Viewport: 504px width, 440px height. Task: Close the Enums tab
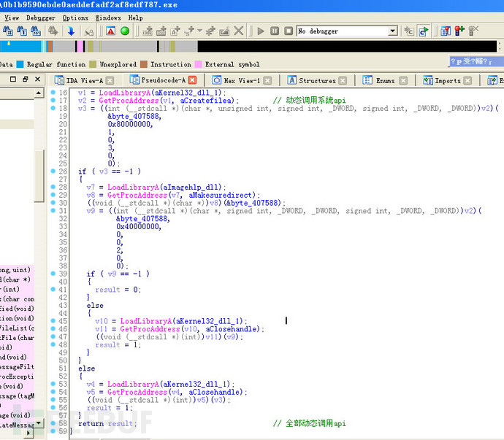click(x=403, y=80)
